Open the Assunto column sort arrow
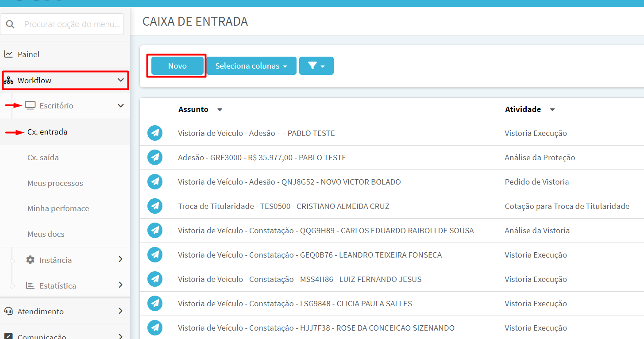Screen dimensions: 644x339 click(x=220, y=110)
